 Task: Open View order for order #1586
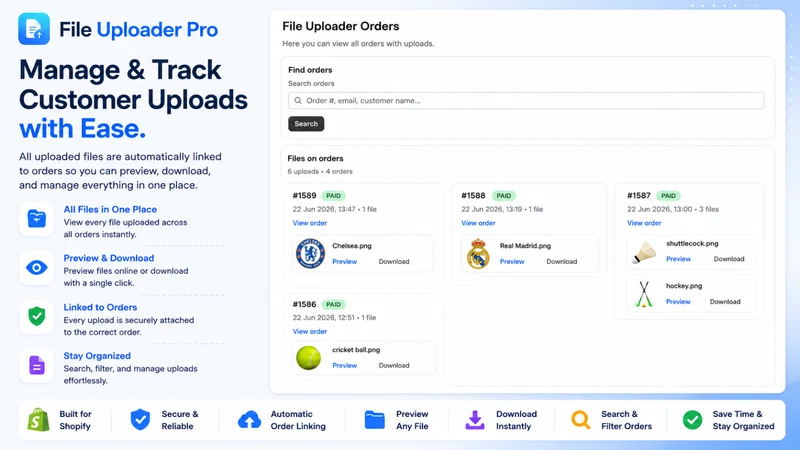[310, 331]
